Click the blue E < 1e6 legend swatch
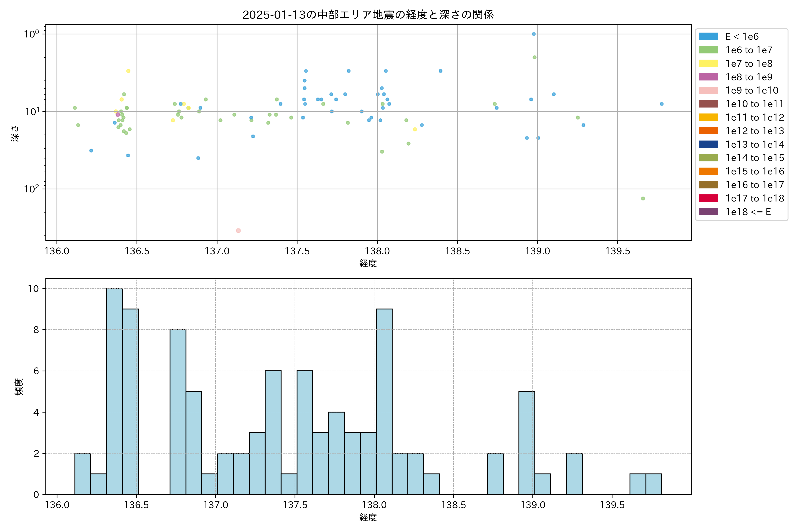Viewport: 798px width, 532px height. pyautogui.click(x=708, y=37)
